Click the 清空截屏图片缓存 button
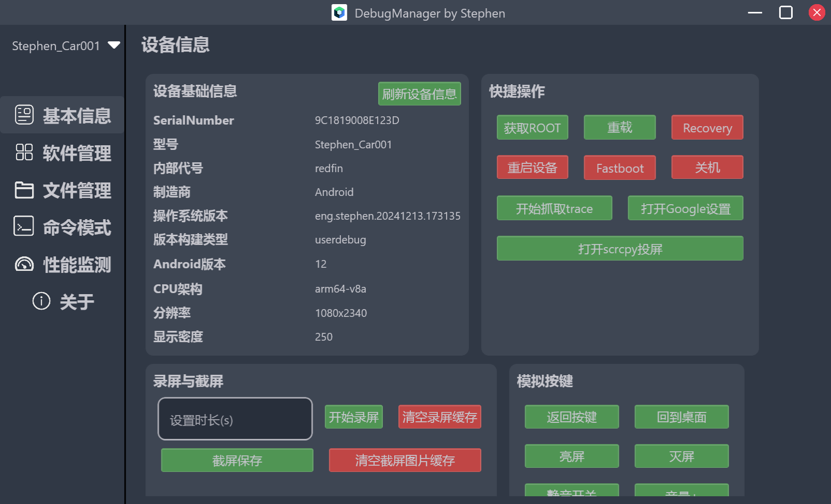 [x=405, y=460]
